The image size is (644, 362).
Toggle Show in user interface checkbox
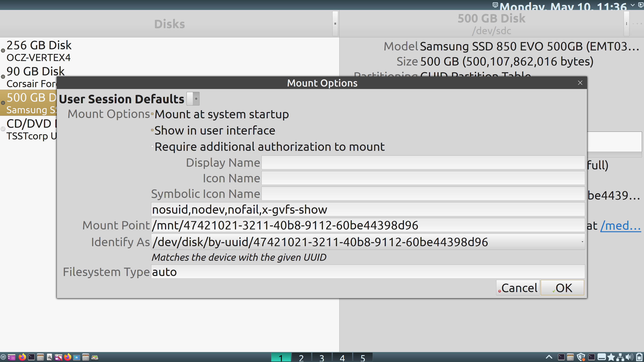click(152, 130)
